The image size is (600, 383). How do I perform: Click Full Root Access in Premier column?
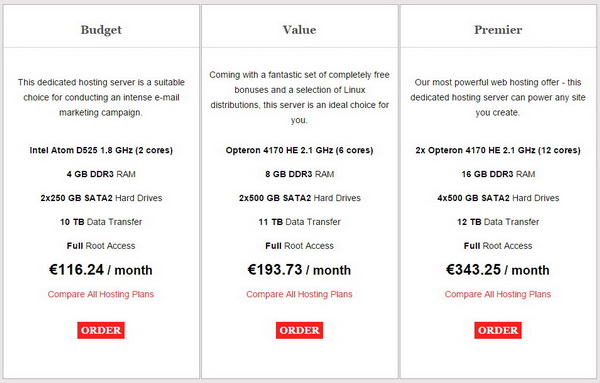click(498, 246)
